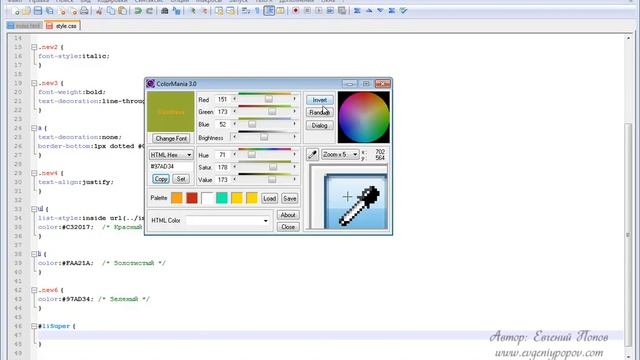Click the Random color button

tap(320, 113)
